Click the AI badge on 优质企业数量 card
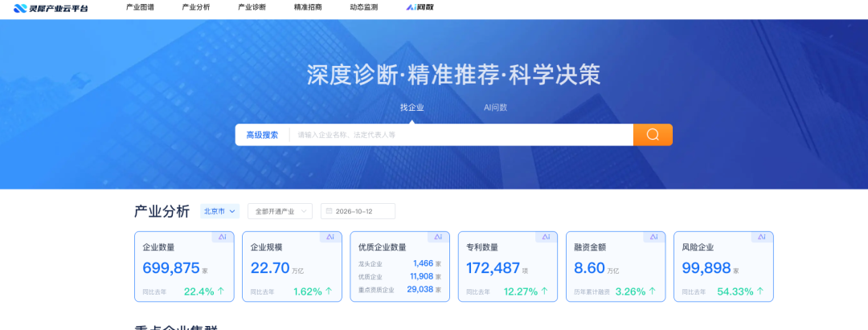Viewport: 868px width, 330px height. coord(439,237)
